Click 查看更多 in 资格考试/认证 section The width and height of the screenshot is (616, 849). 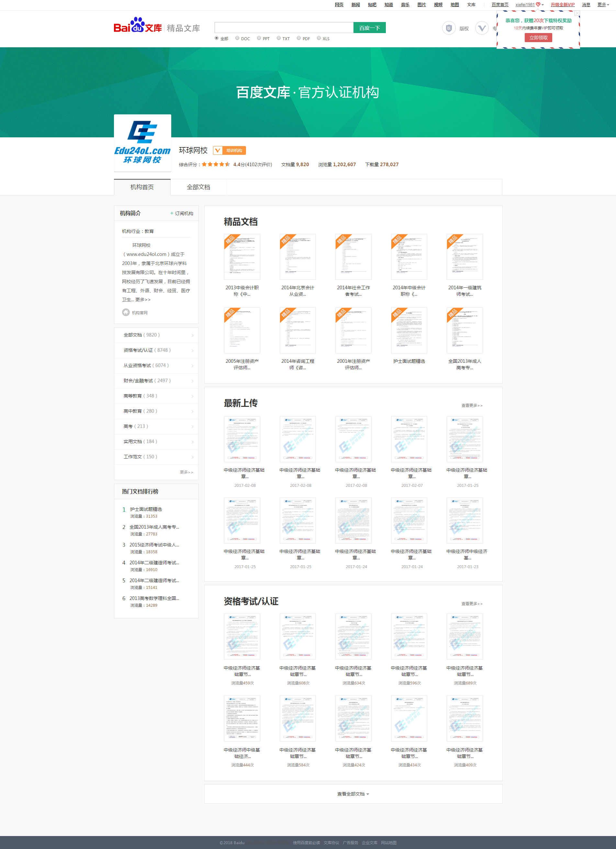tap(472, 604)
